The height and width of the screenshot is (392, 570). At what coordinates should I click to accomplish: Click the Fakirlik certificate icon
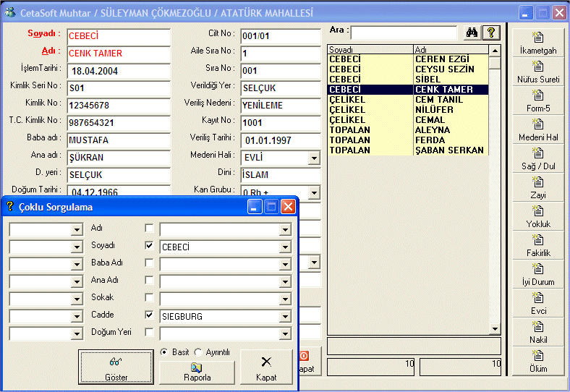(537, 240)
